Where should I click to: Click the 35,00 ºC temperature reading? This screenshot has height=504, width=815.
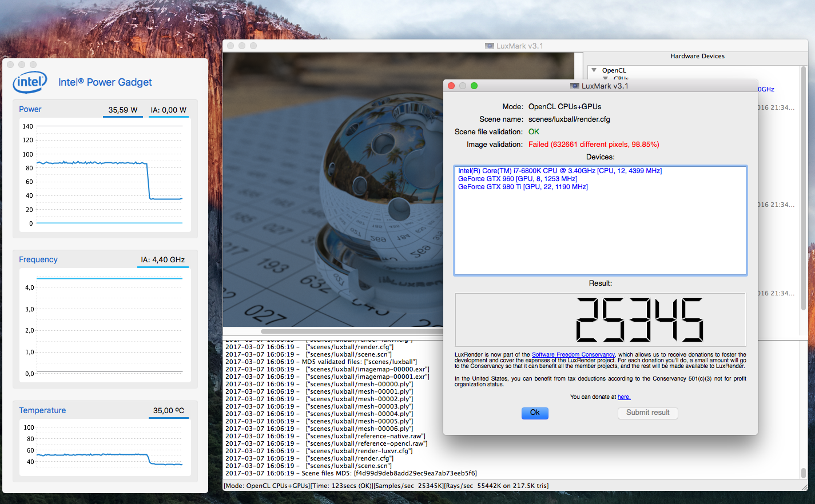coord(169,410)
